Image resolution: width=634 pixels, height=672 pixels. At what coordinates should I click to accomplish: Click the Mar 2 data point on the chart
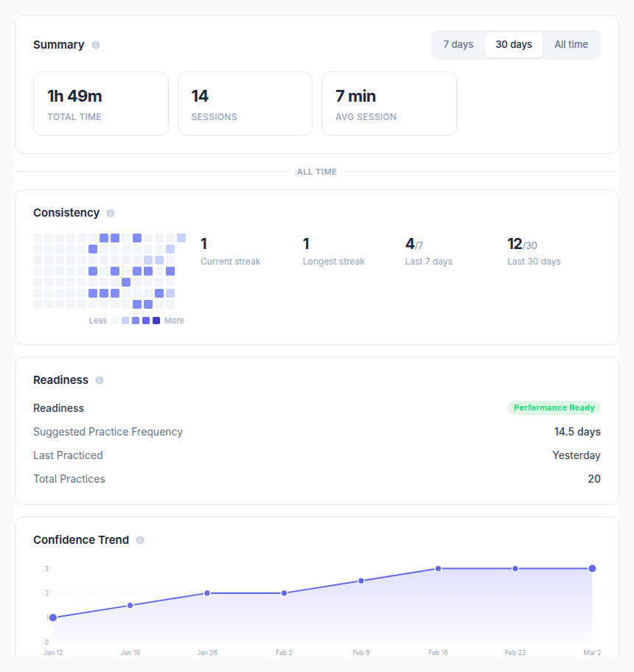591,568
